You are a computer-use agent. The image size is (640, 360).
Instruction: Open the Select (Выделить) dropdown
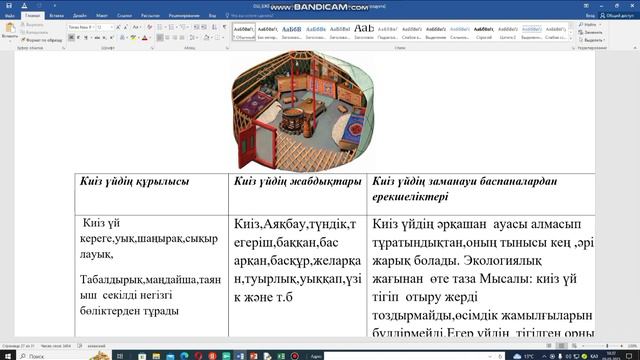pos(591,40)
